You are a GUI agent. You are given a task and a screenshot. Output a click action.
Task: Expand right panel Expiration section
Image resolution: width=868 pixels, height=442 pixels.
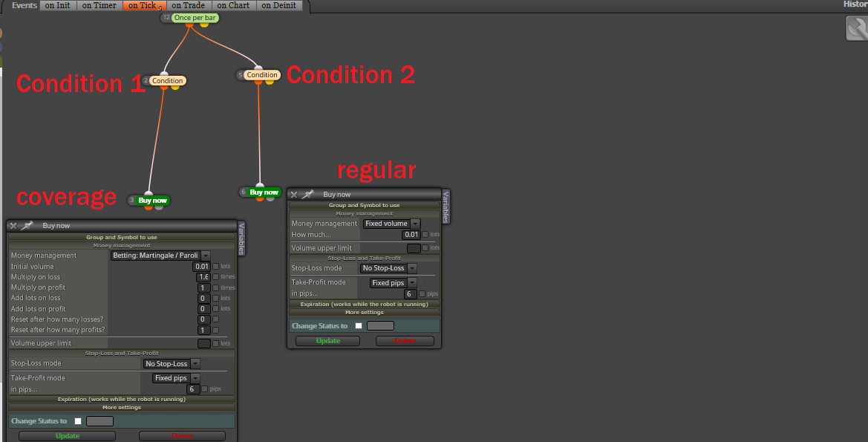[365, 304]
